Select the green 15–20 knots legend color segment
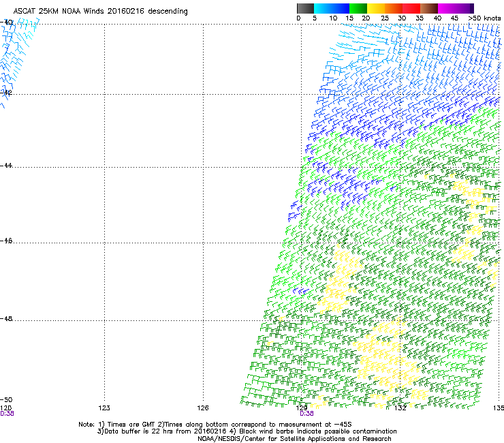This screenshot has width=504, height=443. click(358, 8)
